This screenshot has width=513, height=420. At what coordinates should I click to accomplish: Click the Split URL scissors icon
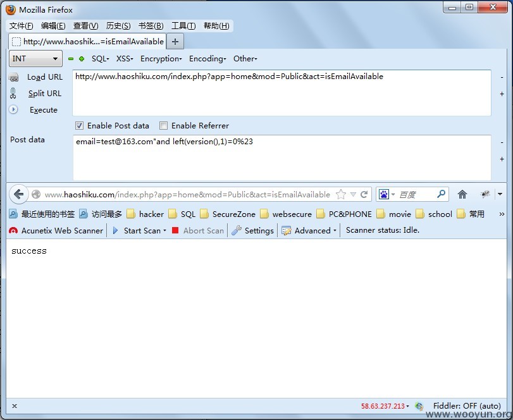[x=13, y=93]
